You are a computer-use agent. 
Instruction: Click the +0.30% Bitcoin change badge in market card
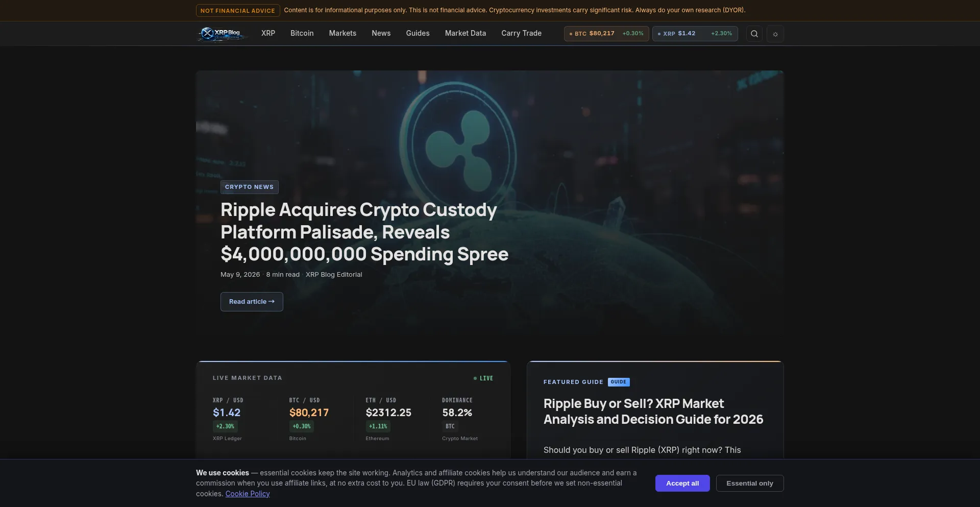pyautogui.click(x=302, y=426)
